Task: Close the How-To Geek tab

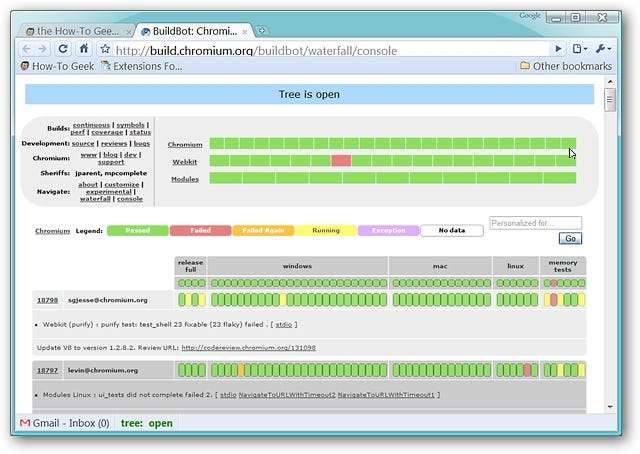Action: pos(128,31)
